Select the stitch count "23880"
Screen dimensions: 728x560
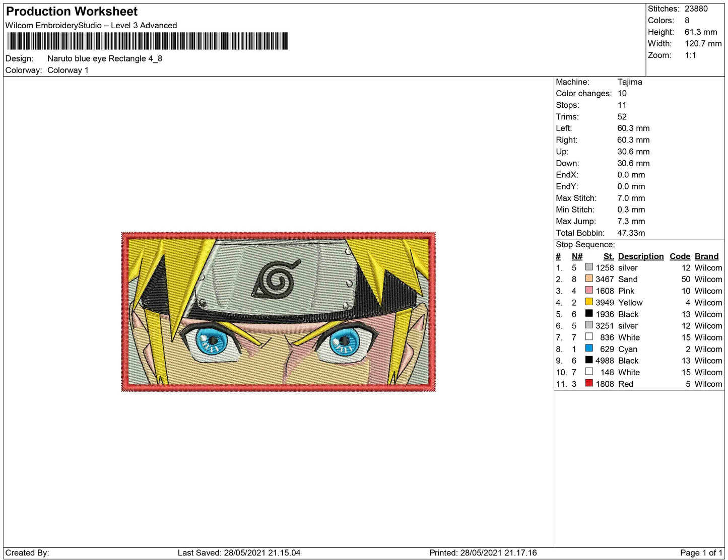[x=696, y=9]
